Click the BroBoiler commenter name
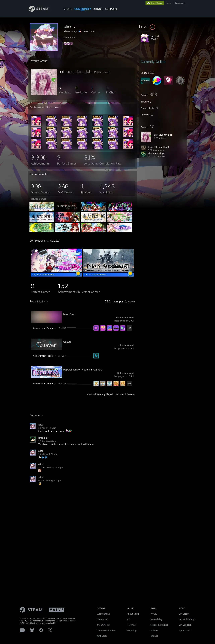The image size is (215, 644). point(43,438)
